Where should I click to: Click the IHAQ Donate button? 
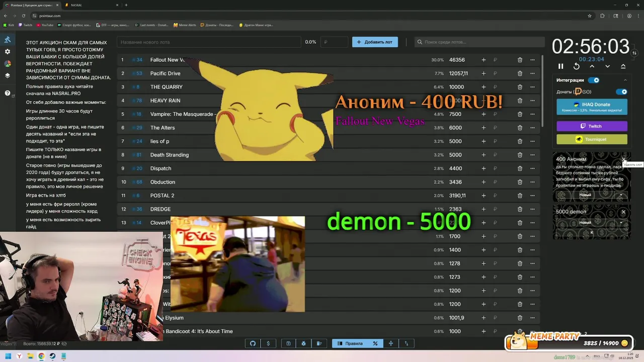coord(592,107)
